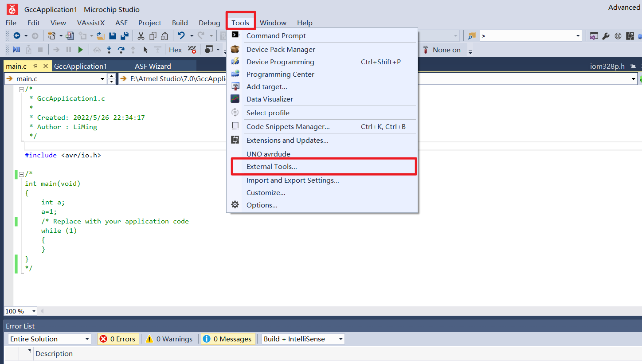Switch to the GccApplication1 tab

(81, 66)
